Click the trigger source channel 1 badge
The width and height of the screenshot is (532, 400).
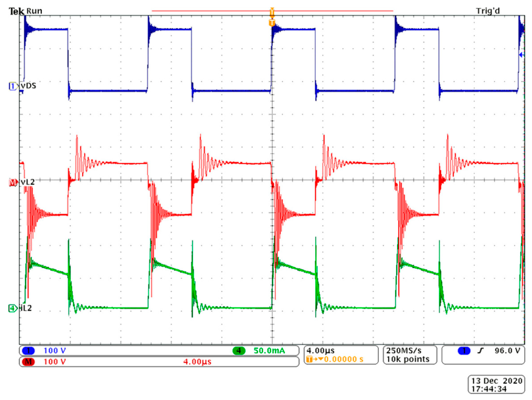[x=464, y=351]
